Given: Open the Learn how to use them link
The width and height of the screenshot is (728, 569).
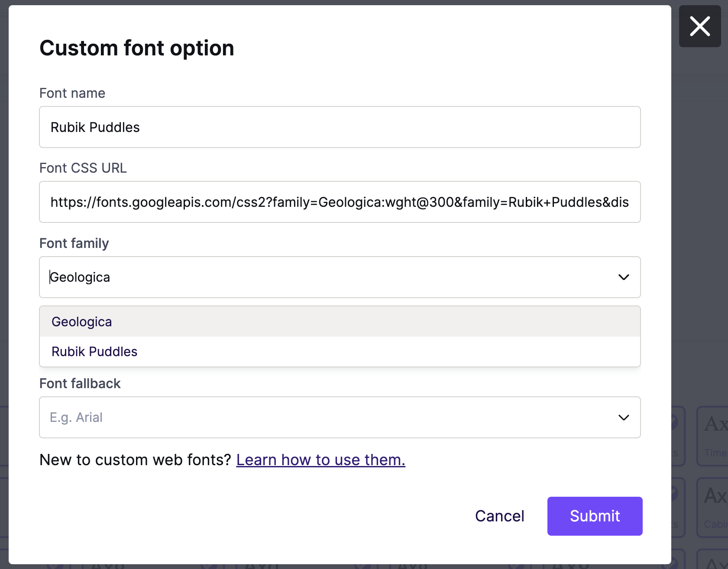Looking at the screenshot, I should [x=320, y=460].
